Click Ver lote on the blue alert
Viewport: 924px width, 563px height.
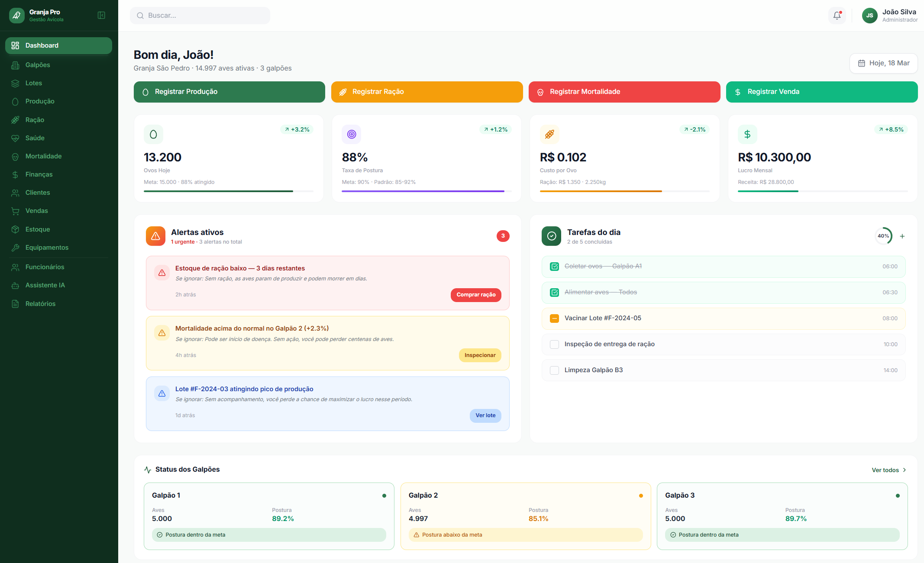(485, 415)
